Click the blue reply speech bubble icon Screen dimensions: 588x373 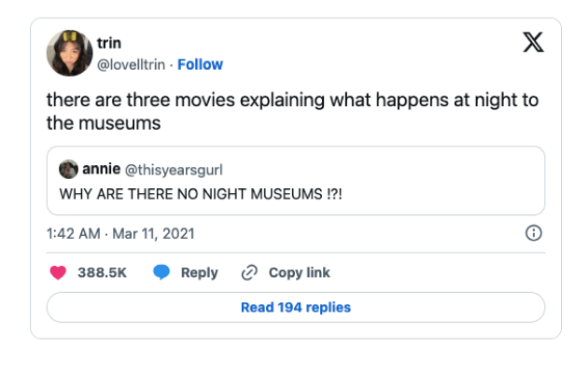[x=161, y=272]
